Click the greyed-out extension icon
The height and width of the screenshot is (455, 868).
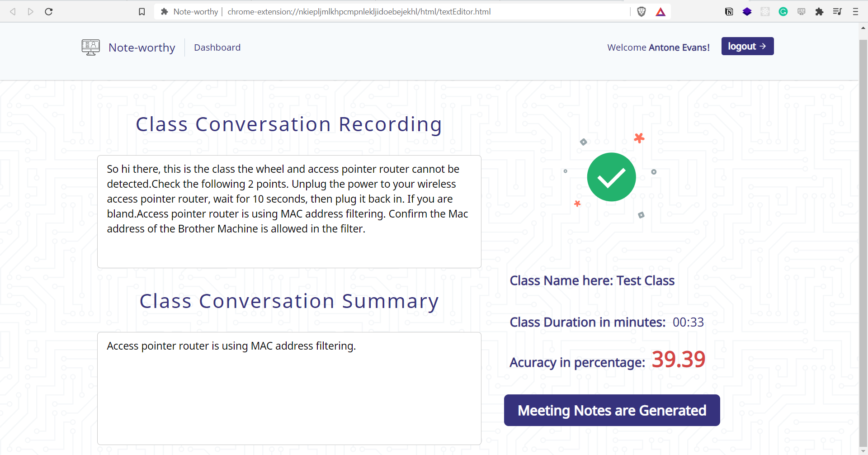pos(765,12)
